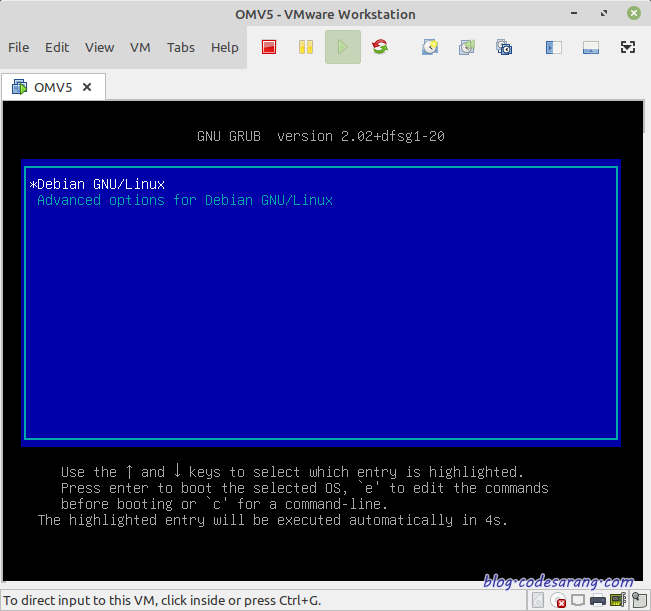Maximize the VMware Workstation window

[x=604, y=13]
